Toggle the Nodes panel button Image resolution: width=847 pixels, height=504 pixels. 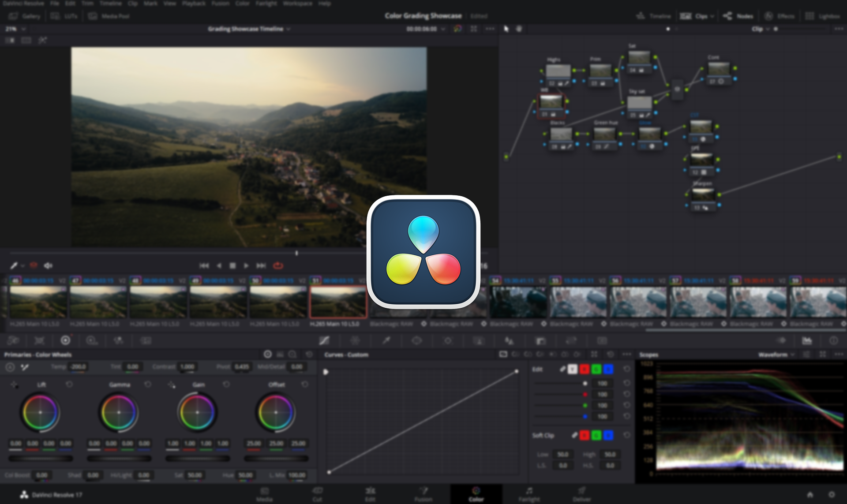pos(738,16)
